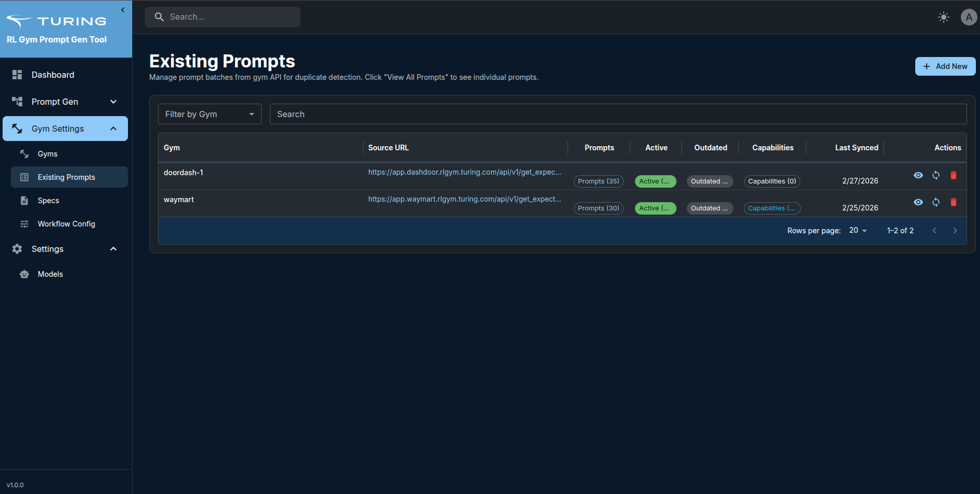This screenshot has width=980, height=494.
Task: Click the sync icon for doordash-1 row
Action: 935,175
